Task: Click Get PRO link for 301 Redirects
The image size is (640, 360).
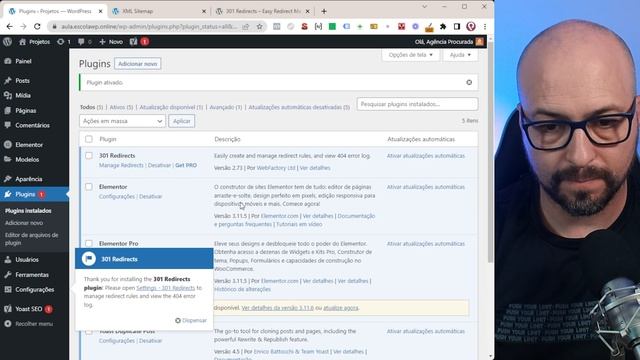Action: click(x=186, y=165)
